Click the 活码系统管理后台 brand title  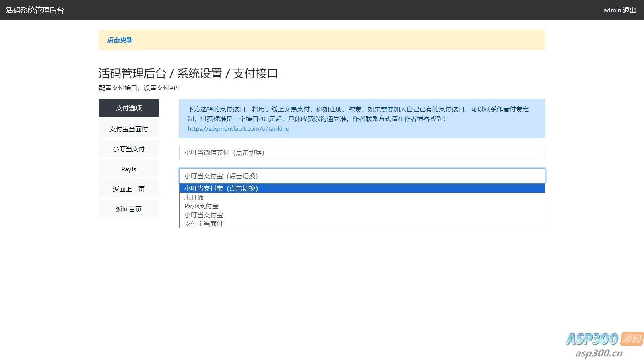coord(35,10)
